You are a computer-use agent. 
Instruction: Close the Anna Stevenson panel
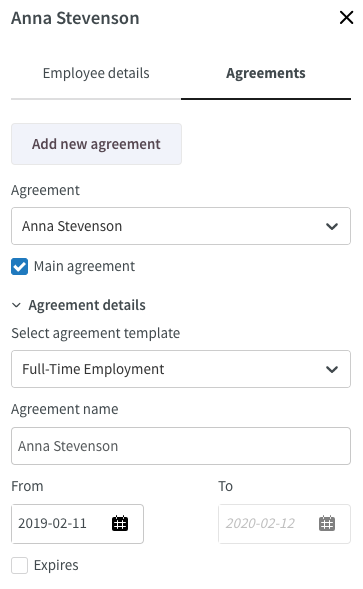tap(346, 18)
